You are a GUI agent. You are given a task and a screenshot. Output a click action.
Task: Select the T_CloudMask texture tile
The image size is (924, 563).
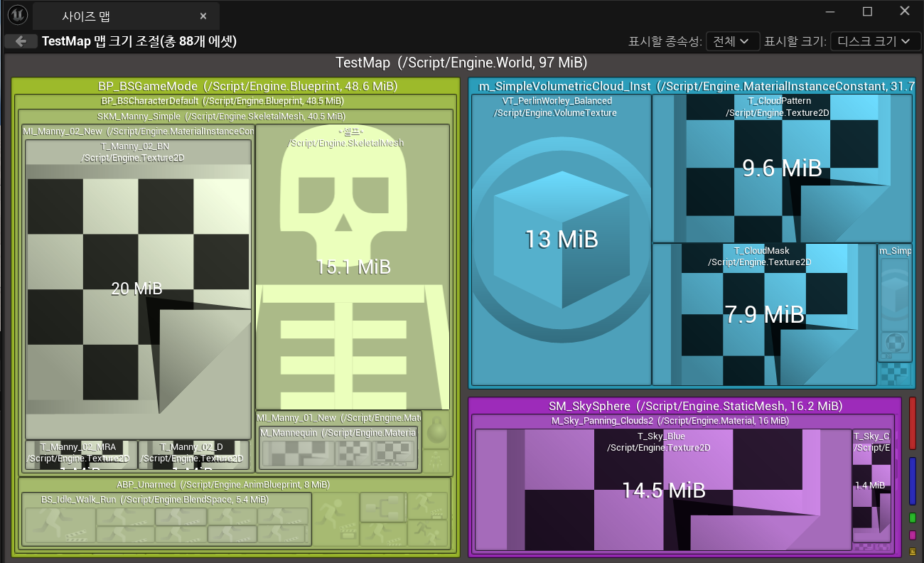tap(764, 316)
